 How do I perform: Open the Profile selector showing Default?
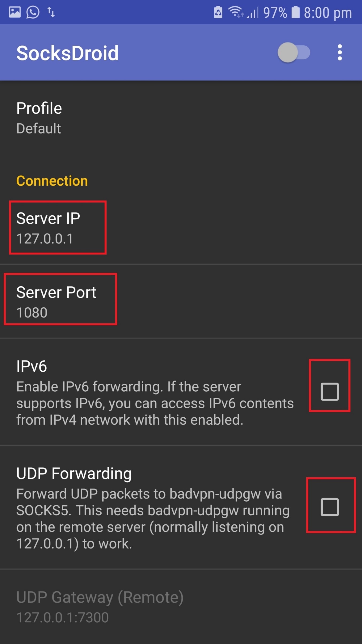tap(107, 118)
